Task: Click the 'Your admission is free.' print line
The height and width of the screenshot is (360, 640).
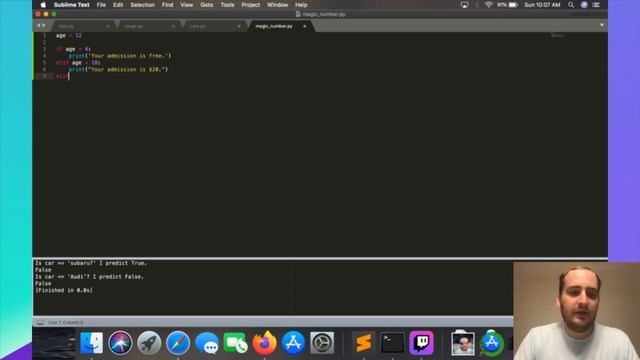Action: 120,56
